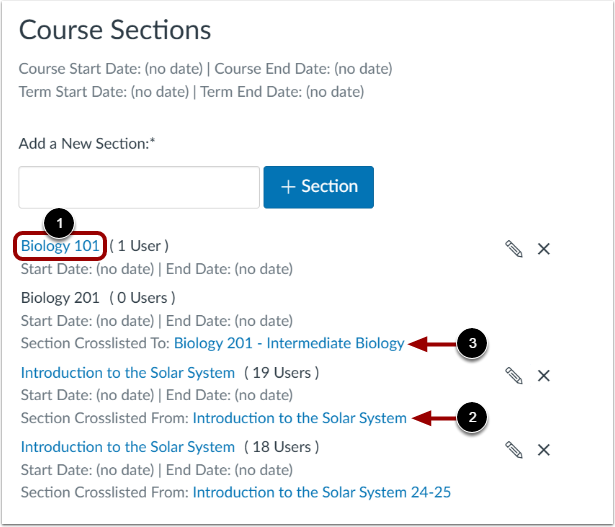Edit the 18-user Solar System section
This screenshot has width=615, height=527.
514,449
